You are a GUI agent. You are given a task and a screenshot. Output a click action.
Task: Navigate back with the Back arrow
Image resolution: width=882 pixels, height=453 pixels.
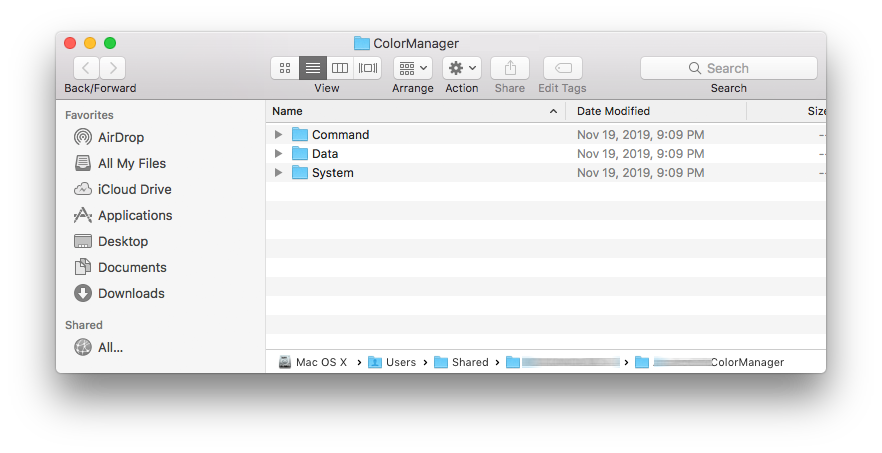coord(86,68)
